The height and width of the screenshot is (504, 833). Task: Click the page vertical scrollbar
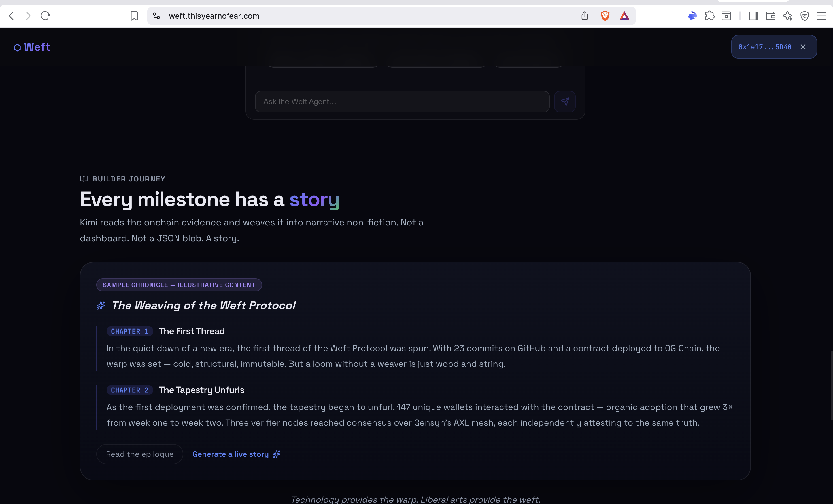click(x=831, y=386)
